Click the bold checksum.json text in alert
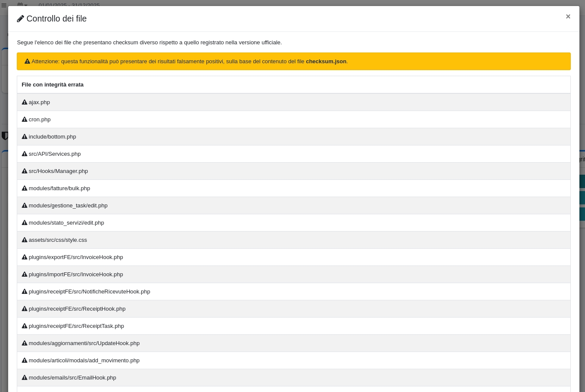 pos(326,62)
